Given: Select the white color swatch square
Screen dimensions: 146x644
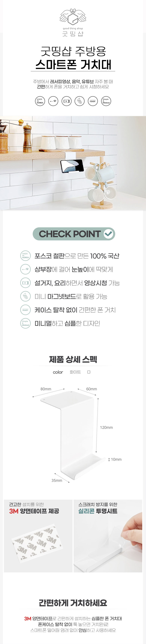Looking at the screenshot, I should (x=89, y=372).
